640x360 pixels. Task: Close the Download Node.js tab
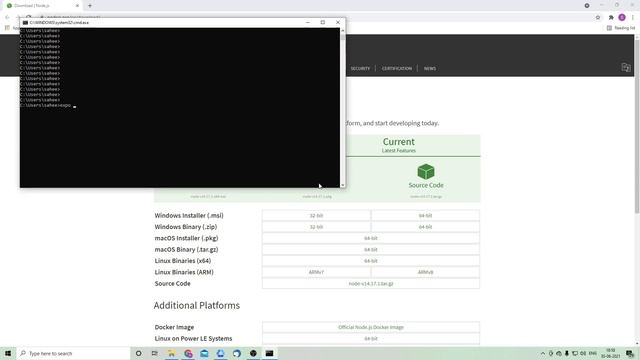(77, 6)
